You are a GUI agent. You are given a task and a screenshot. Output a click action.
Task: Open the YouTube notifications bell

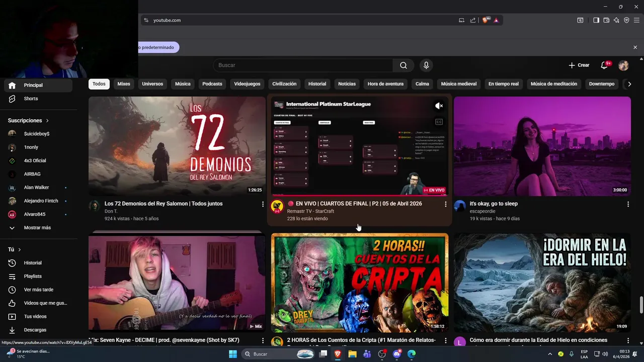[x=605, y=65]
